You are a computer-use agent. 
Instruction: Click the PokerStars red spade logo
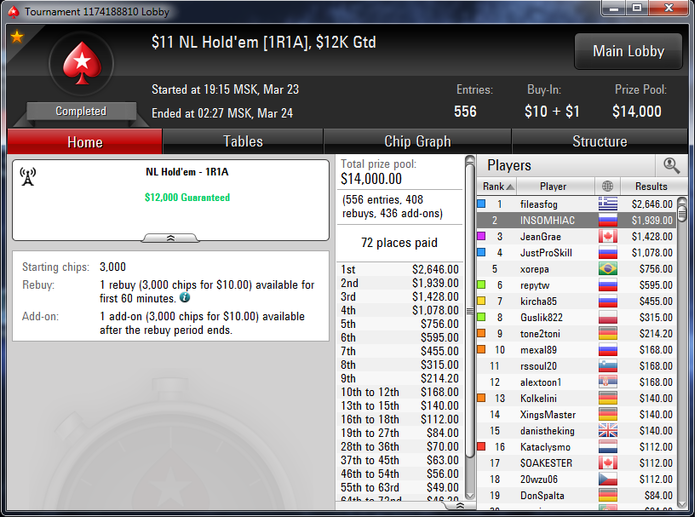pos(82,64)
